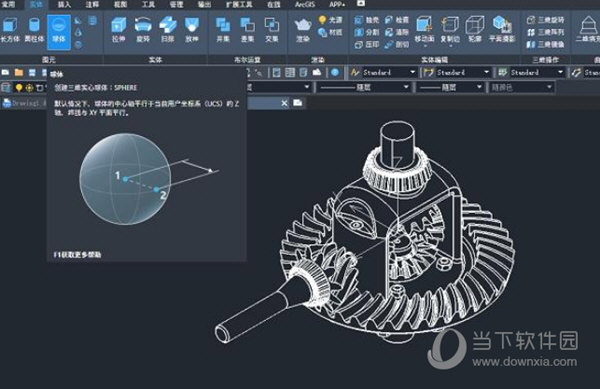Expand the dimension style Standard dropdown
Viewport: 600px width, 389px height.
coord(457,72)
